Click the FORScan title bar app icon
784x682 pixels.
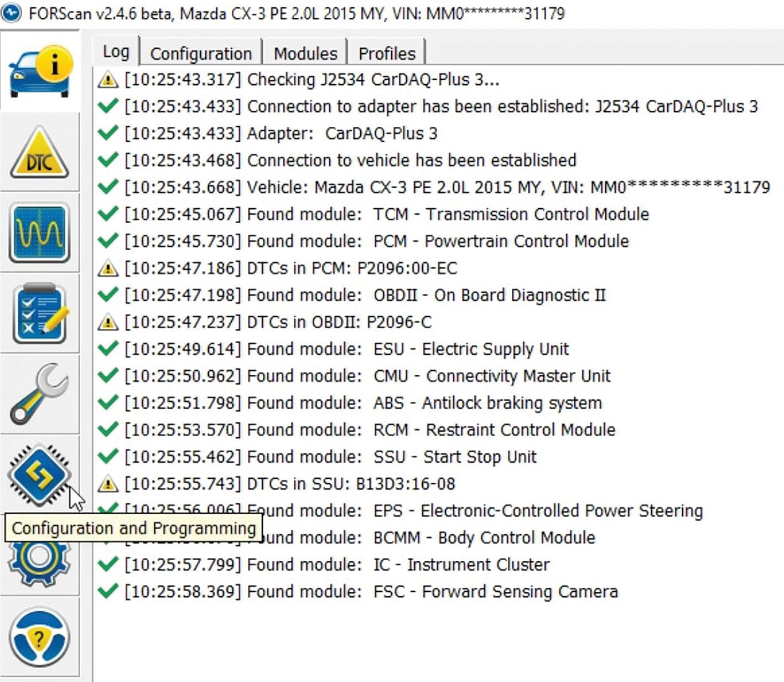[x=12, y=12]
